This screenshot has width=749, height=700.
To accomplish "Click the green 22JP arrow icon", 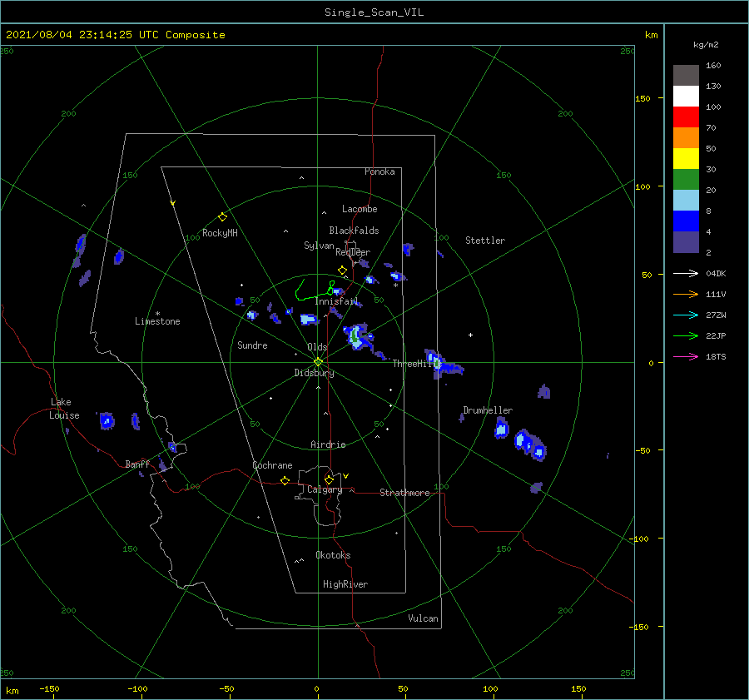I will click(686, 336).
